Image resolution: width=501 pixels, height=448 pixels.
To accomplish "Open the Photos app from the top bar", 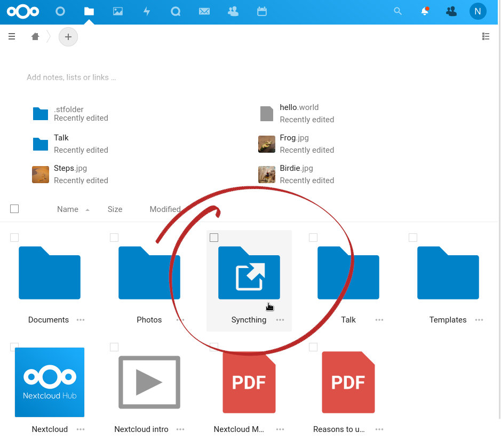I will point(118,11).
